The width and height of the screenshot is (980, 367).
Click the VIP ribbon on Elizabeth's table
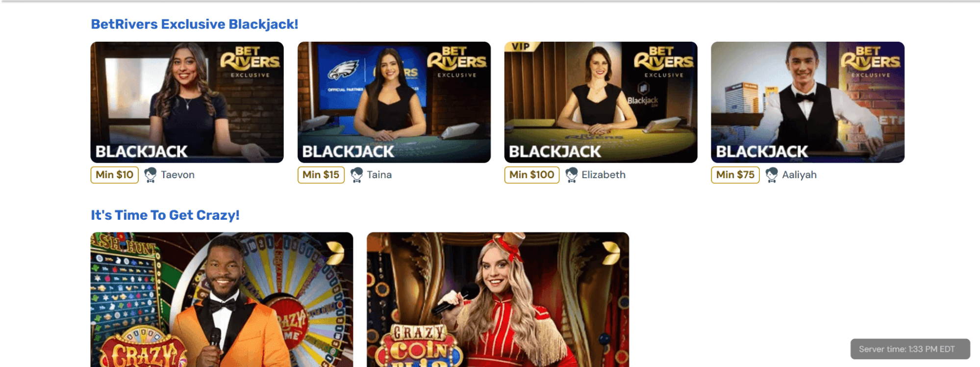click(522, 47)
